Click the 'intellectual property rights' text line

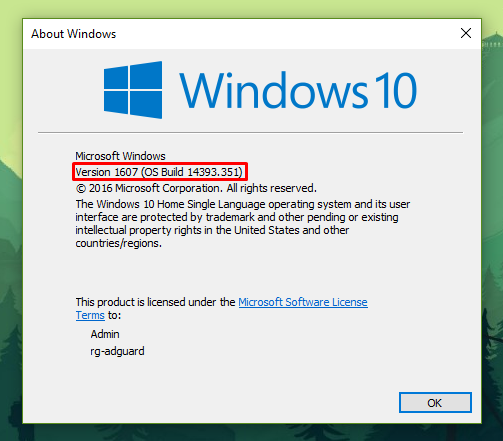click(x=212, y=230)
